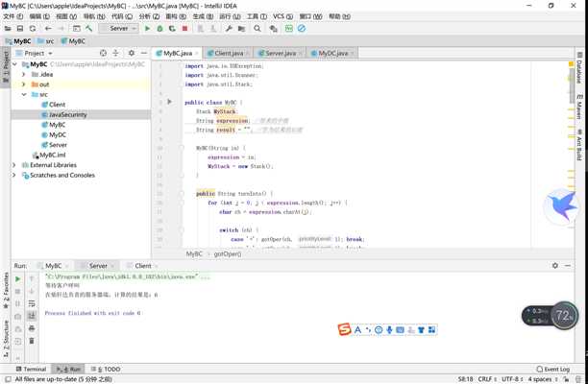Viewport: 588px width, 384px height.
Task: Save all files with the disk icon
Action: click(x=20, y=29)
